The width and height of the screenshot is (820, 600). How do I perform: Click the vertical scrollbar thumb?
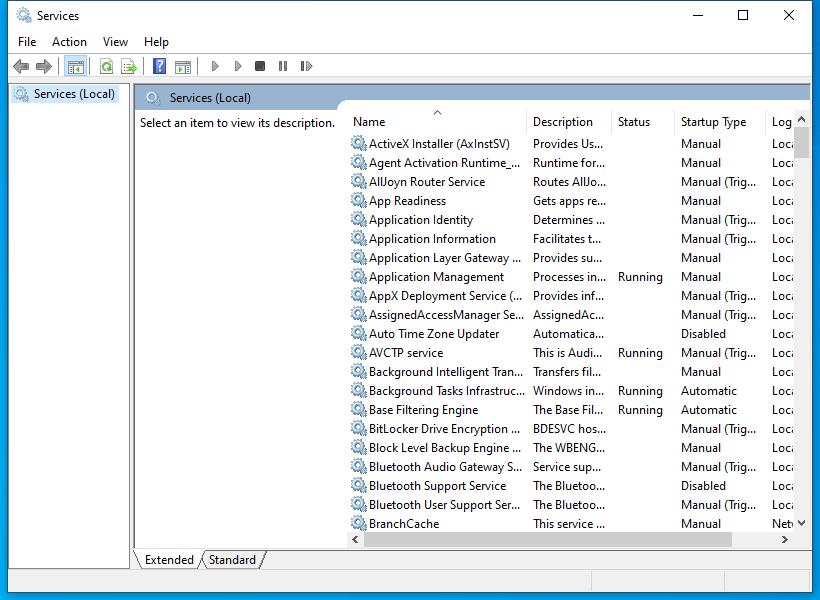(801, 142)
